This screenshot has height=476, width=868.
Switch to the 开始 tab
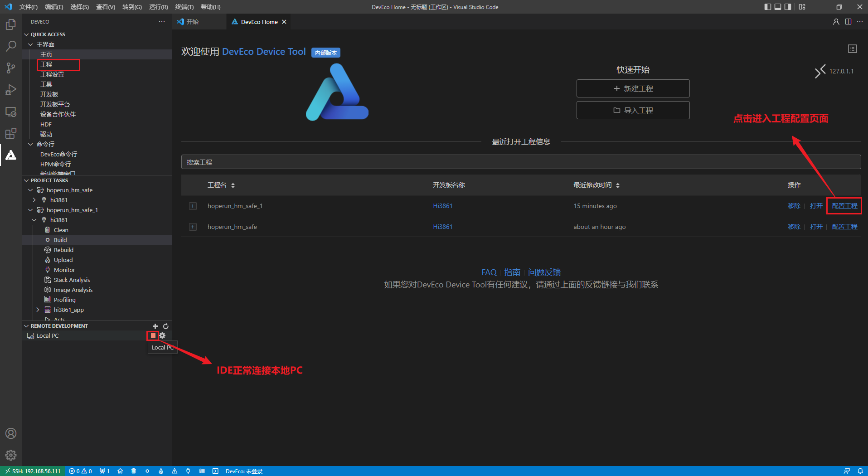tap(193, 22)
